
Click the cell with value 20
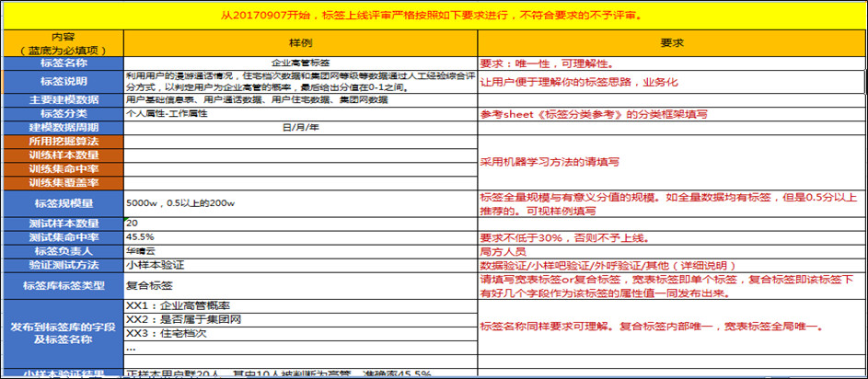click(301, 224)
